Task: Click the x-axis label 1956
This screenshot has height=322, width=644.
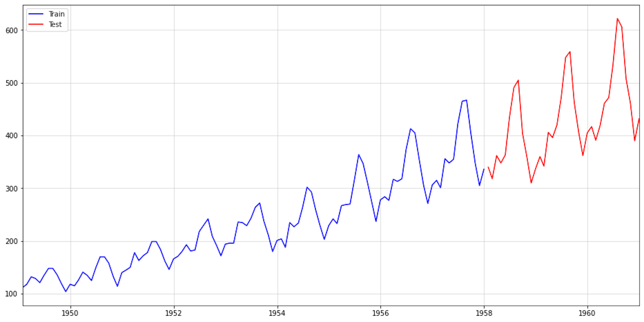Action: [380, 314]
